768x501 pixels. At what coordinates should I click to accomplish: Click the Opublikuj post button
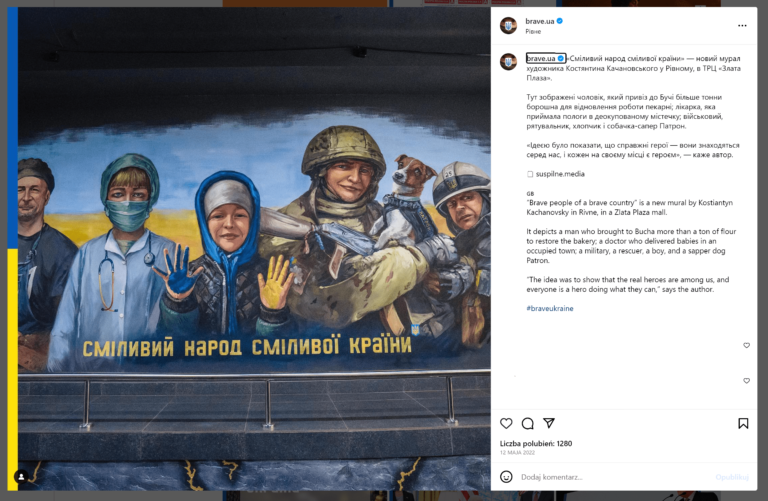coord(732,477)
